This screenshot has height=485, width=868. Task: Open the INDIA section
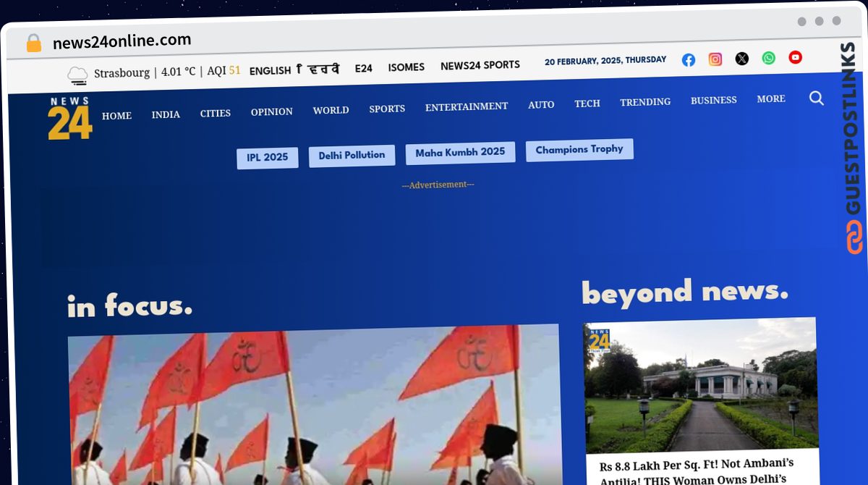point(166,114)
